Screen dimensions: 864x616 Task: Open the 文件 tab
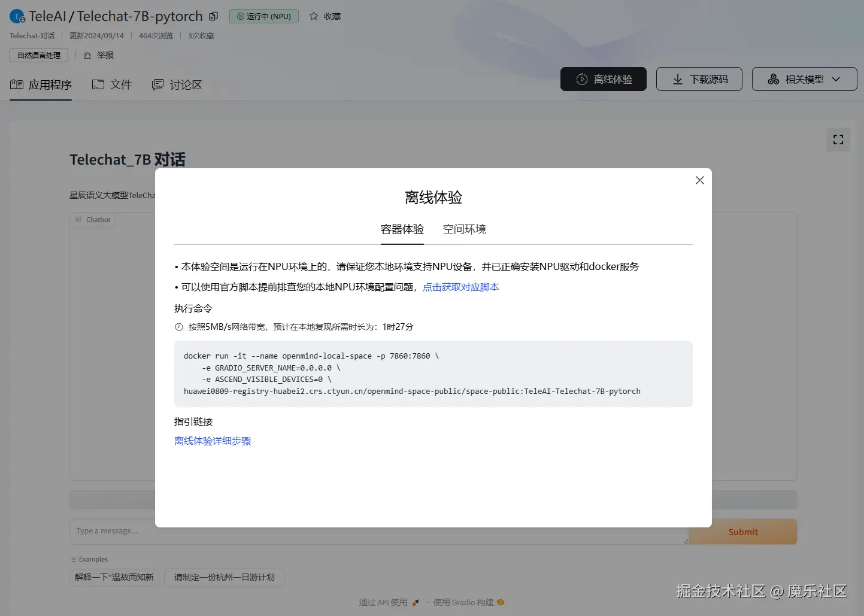tap(112, 84)
